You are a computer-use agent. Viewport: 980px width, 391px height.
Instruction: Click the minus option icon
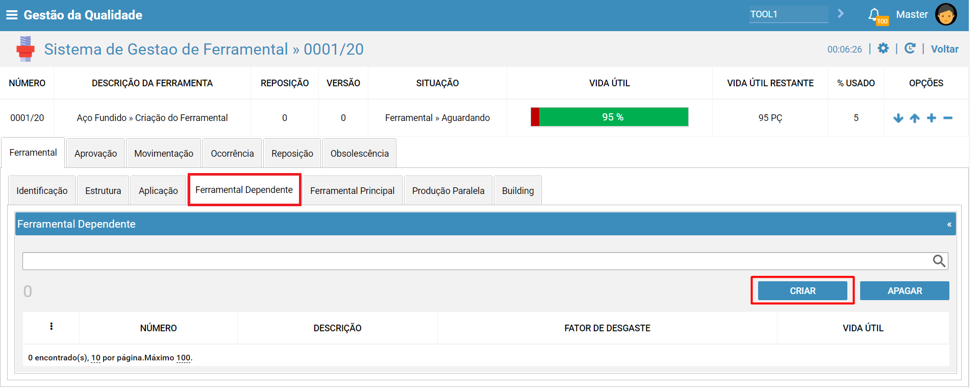click(948, 118)
